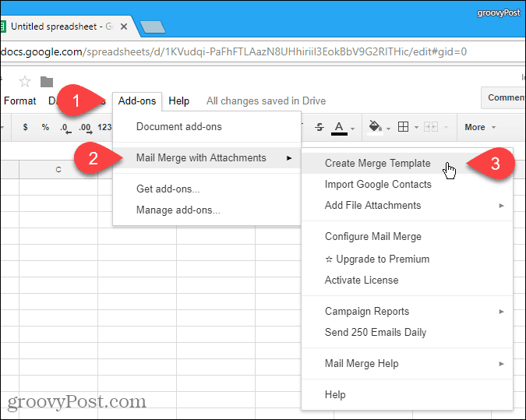Increase decimal places
Image resolution: width=526 pixels, height=420 pixels.
[86, 128]
